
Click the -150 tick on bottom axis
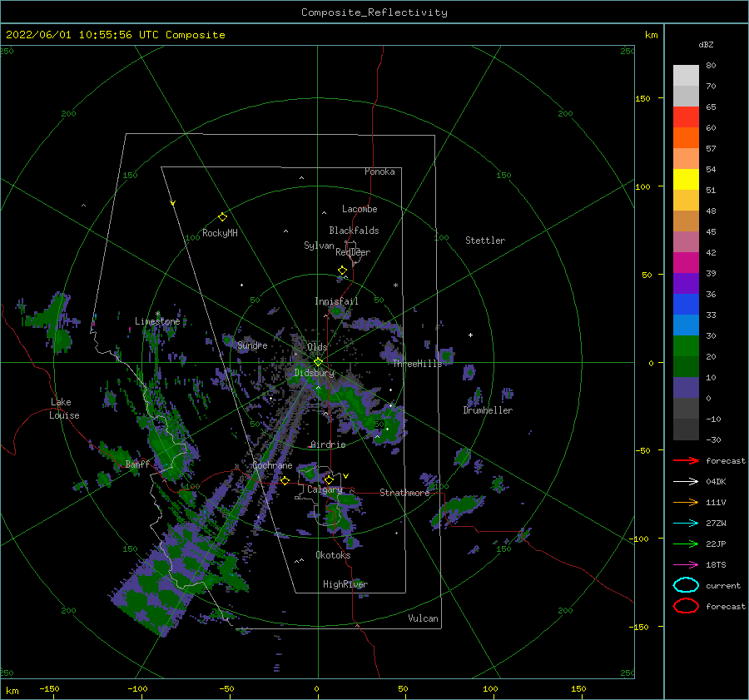tap(50, 688)
